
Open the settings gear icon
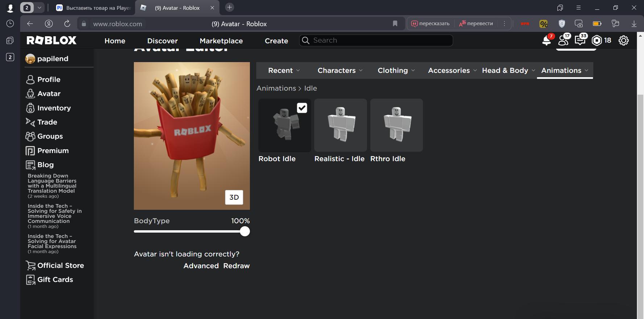[x=623, y=41]
